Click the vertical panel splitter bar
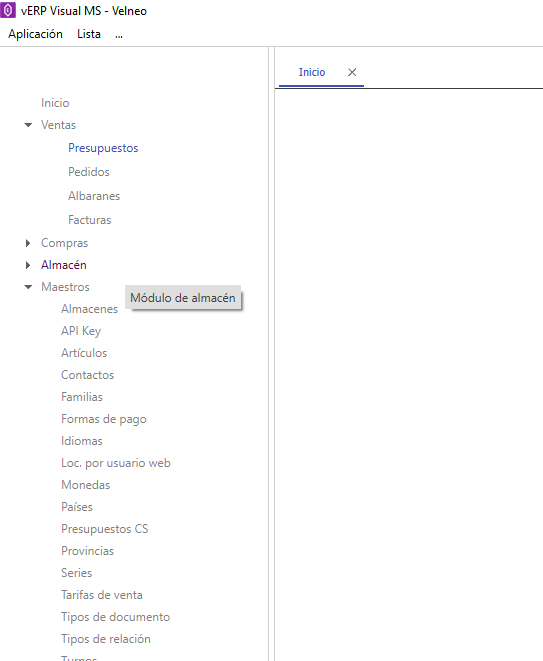The width and height of the screenshot is (543, 661). 272,354
